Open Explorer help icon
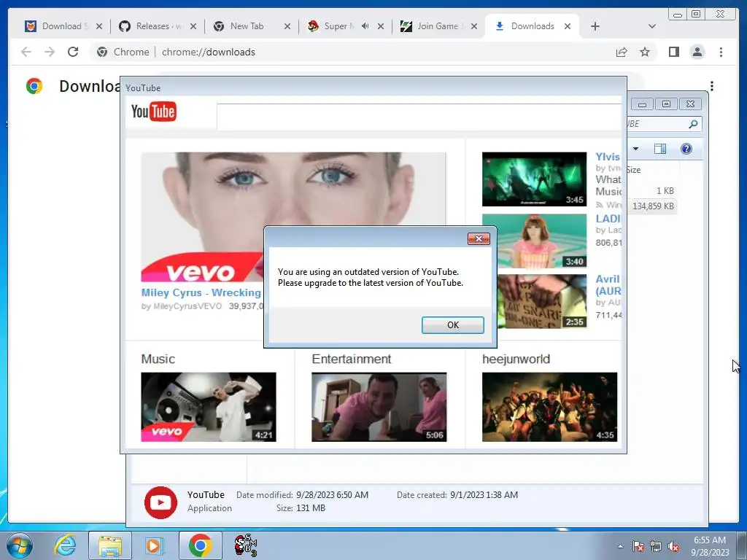 (x=686, y=149)
